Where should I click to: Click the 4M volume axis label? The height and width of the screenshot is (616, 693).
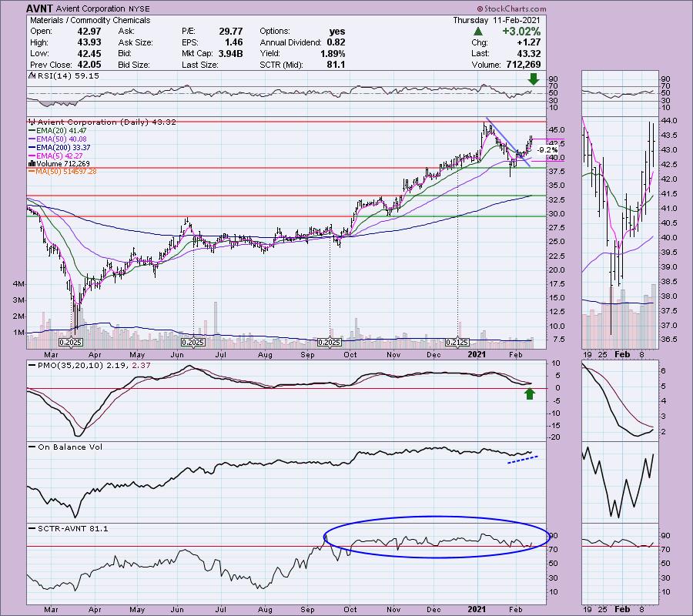click(x=18, y=284)
